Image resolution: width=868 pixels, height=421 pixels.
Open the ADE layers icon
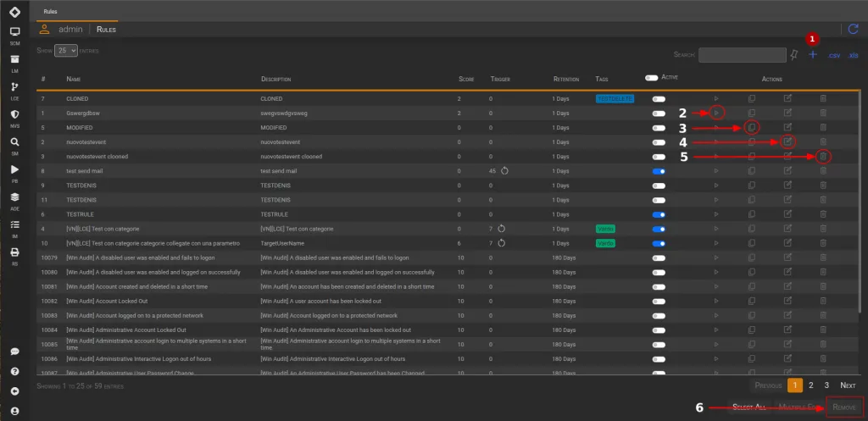15,197
